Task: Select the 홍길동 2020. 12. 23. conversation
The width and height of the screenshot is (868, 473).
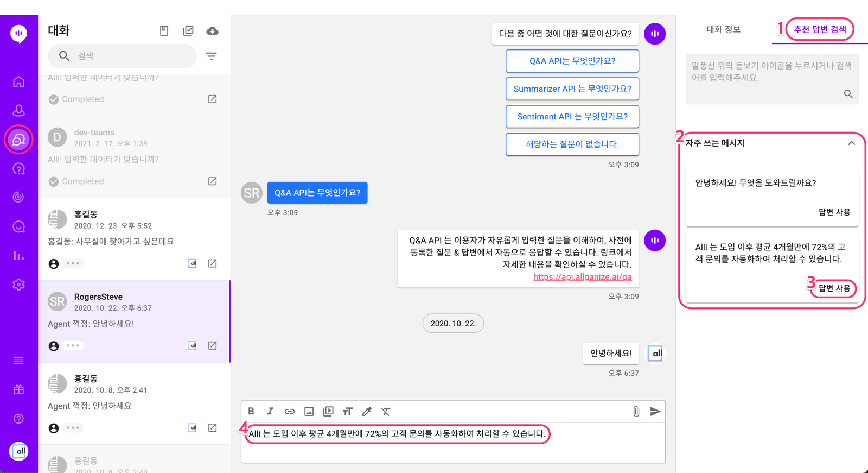Action: (x=134, y=239)
